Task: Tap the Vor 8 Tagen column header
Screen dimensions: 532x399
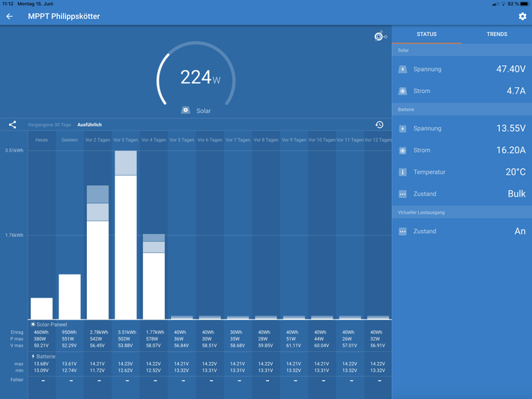Action: [266, 140]
